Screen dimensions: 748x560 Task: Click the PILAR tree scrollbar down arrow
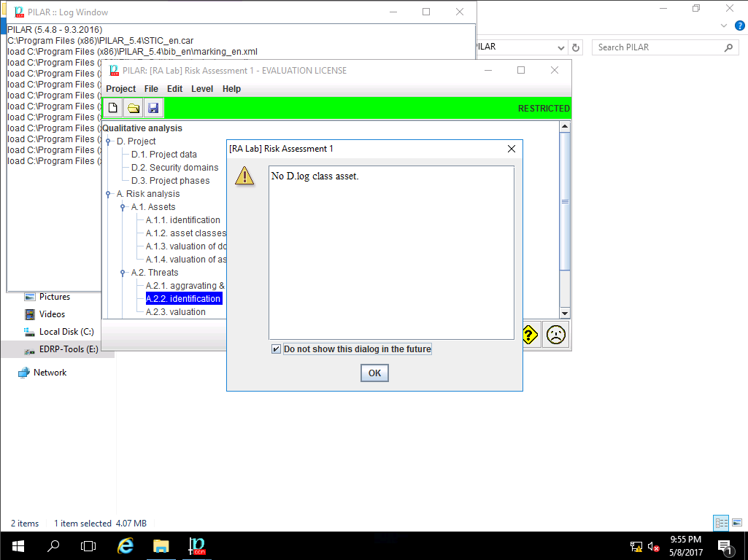click(565, 313)
